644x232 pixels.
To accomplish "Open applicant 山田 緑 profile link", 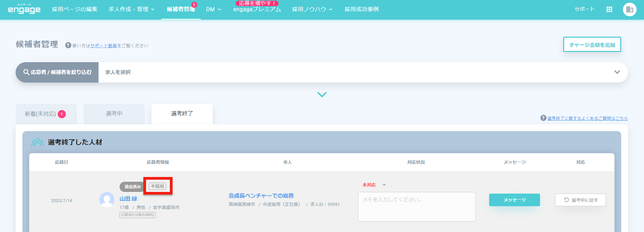I will click(x=128, y=199).
